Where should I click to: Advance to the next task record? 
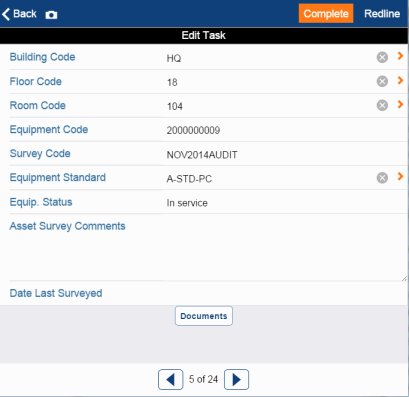236,379
